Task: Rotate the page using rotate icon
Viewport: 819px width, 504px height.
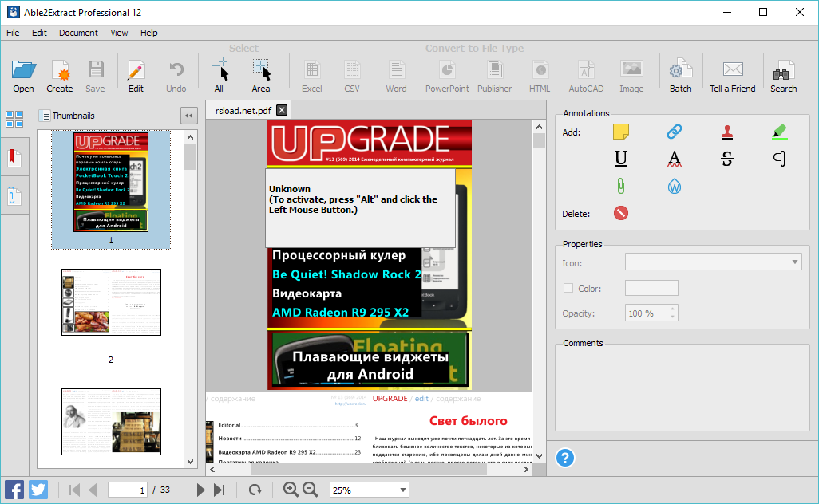Action: (x=255, y=490)
